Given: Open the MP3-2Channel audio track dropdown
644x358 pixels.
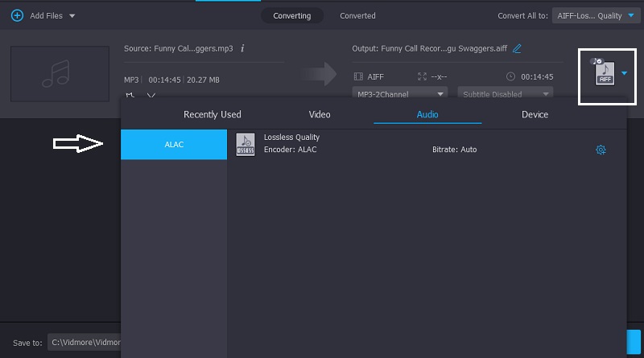Looking at the screenshot, I should click(x=400, y=94).
